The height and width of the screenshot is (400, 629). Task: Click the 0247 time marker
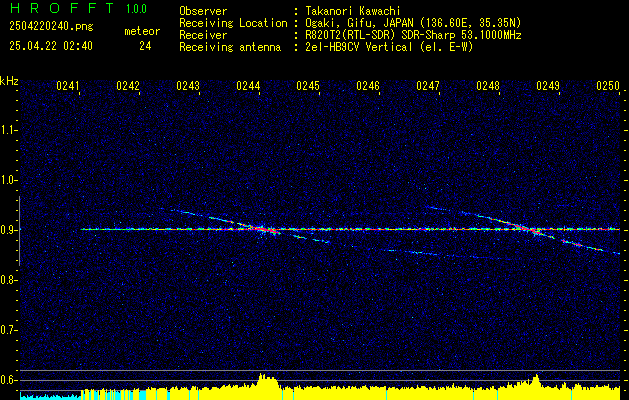pyautogui.click(x=428, y=86)
